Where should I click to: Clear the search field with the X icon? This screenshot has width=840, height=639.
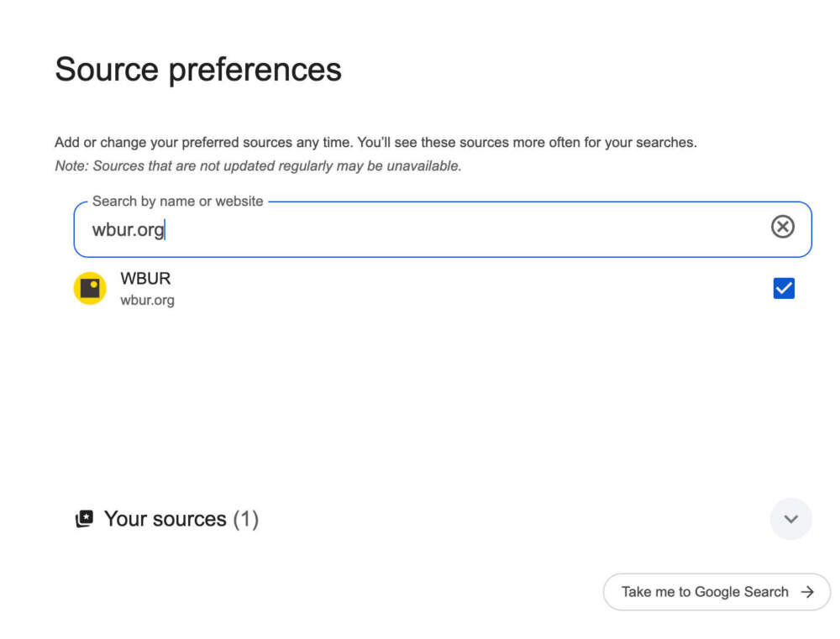[x=782, y=227]
